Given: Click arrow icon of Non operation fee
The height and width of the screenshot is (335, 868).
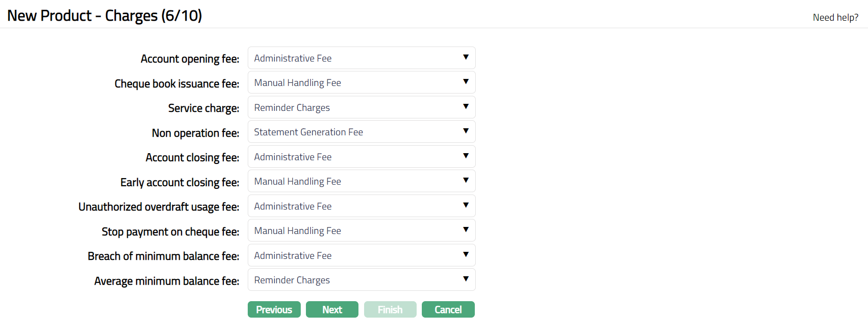Looking at the screenshot, I should [x=466, y=131].
